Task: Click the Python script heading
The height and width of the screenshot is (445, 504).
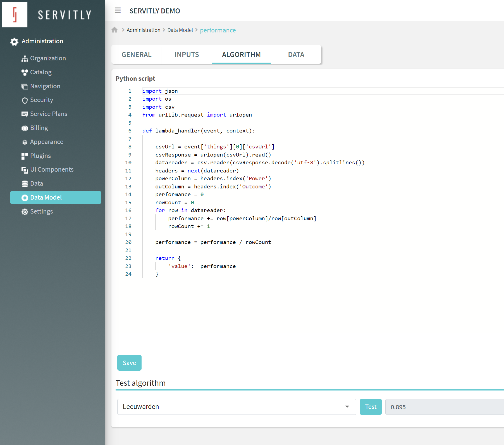Action: coord(135,79)
